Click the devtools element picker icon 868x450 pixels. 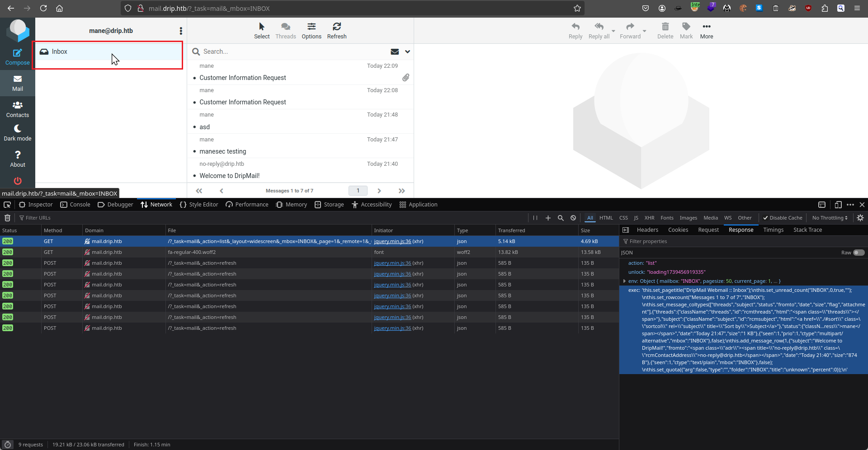point(7,205)
